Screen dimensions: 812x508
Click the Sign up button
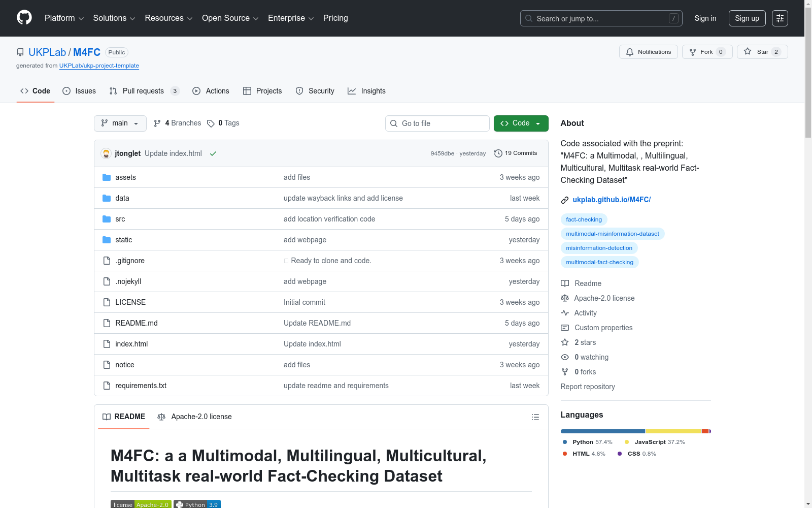coord(747,18)
